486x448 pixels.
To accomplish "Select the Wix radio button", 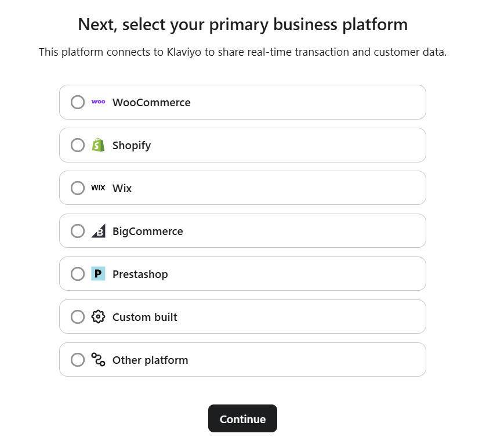I will point(78,188).
